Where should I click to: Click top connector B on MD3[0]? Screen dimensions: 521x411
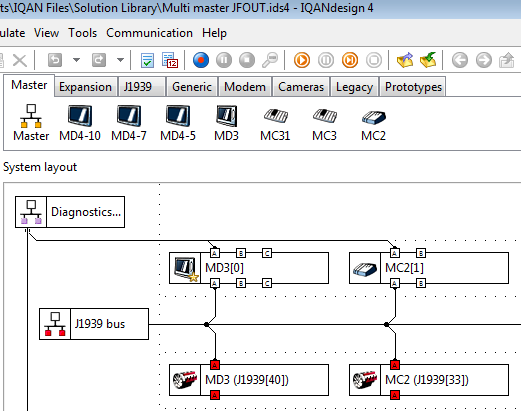241,253
